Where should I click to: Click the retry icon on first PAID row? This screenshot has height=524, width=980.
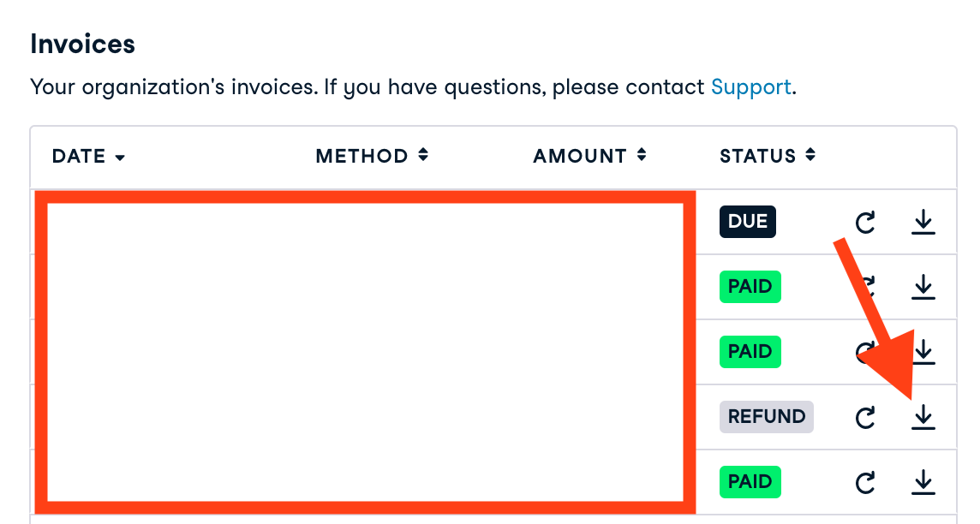[x=868, y=287]
